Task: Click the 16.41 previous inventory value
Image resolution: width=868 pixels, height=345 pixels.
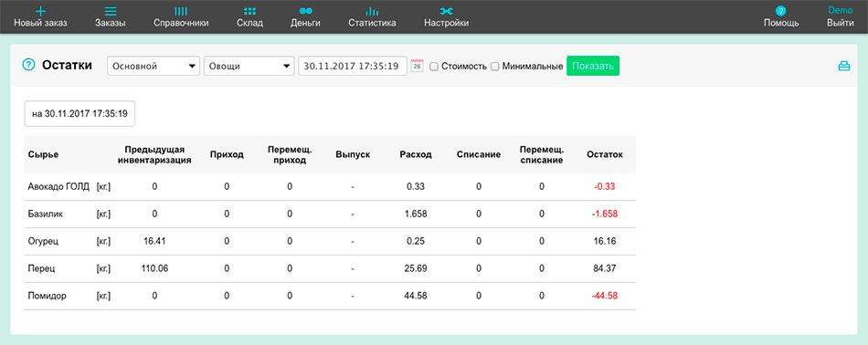Action: pos(154,241)
